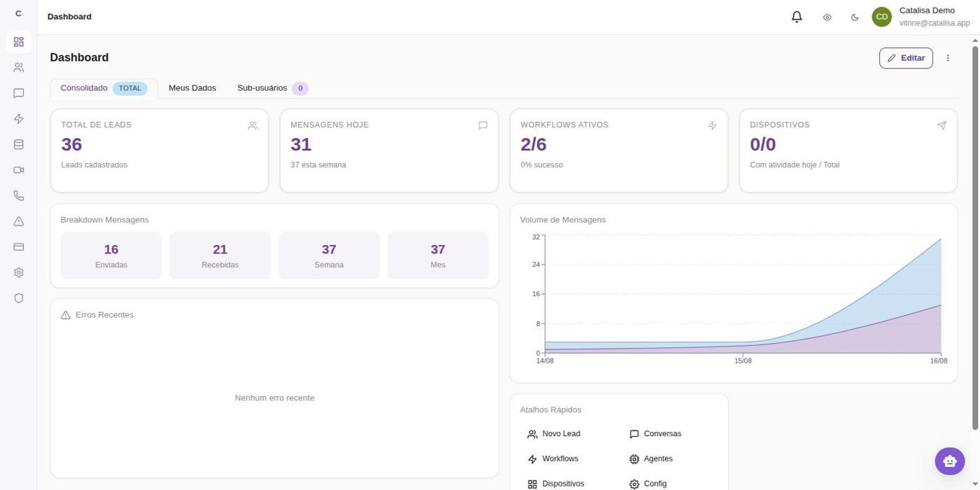This screenshot has width=980, height=490.
Task: Click the 37 esta semana text
Action: [318, 165]
